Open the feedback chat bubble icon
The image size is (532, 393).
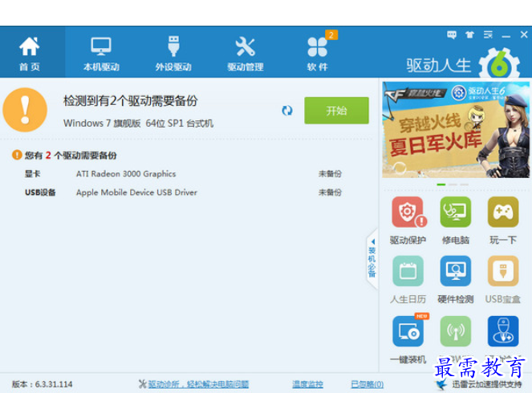pos(452,34)
